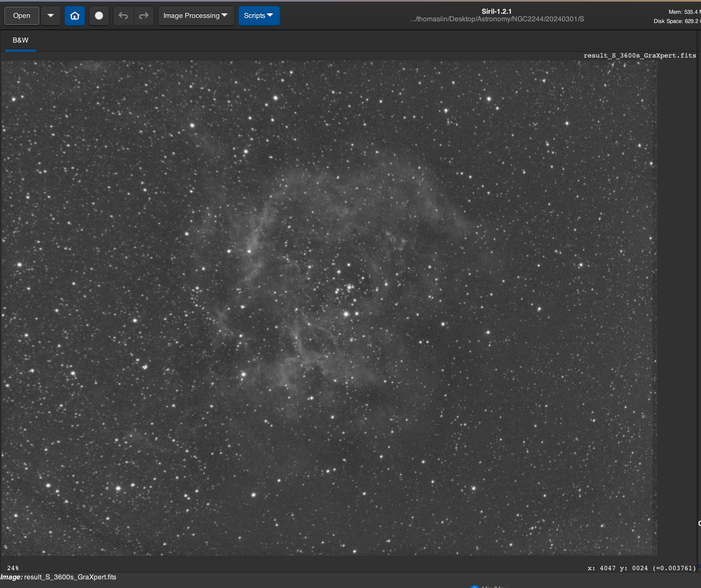The height and width of the screenshot is (588, 701).
Task: Click the undo arrow icon
Action: point(123,16)
